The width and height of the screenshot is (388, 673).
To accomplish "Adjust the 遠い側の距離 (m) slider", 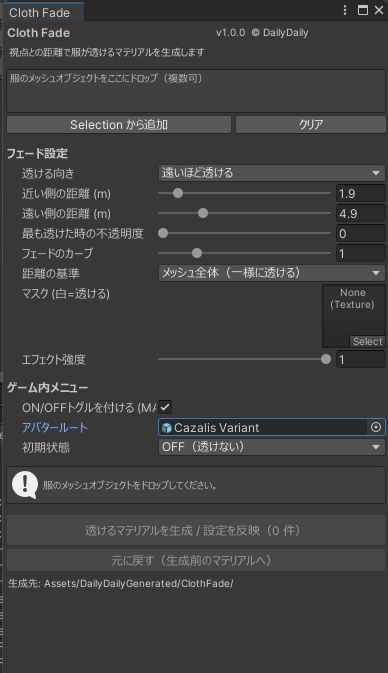I will point(245,213).
